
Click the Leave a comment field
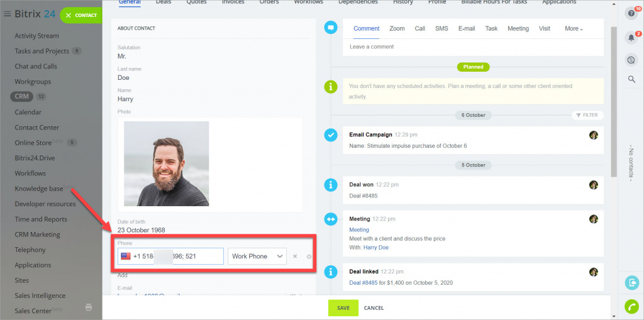473,47
